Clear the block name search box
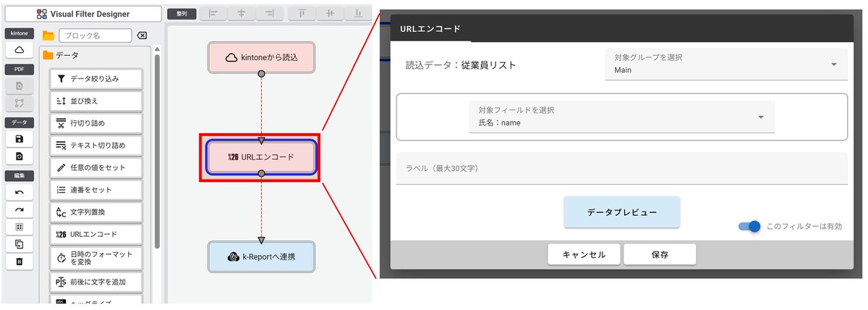 click(x=142, y=35)
